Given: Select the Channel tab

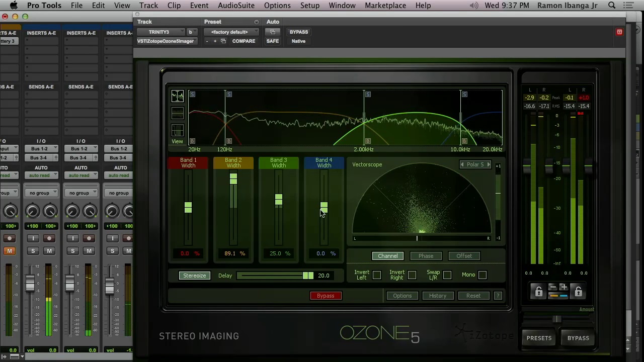Looking at the screenshot, I should (388, 256).
